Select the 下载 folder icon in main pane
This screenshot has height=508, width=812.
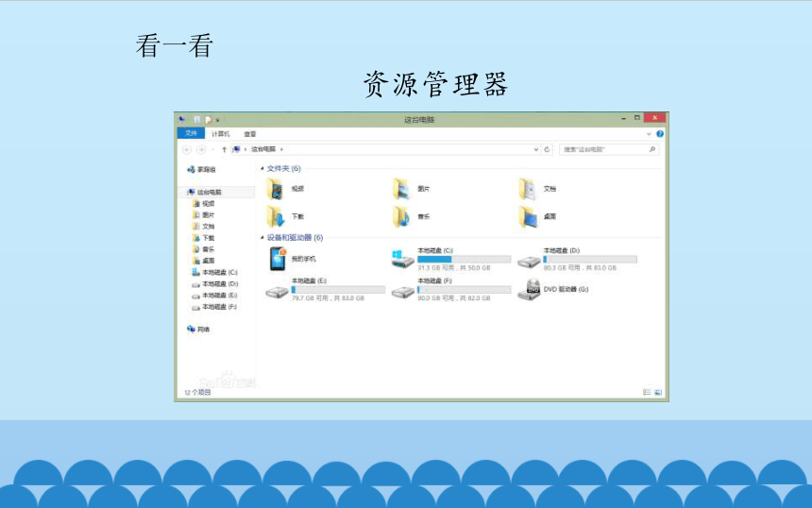coord(276,216)
